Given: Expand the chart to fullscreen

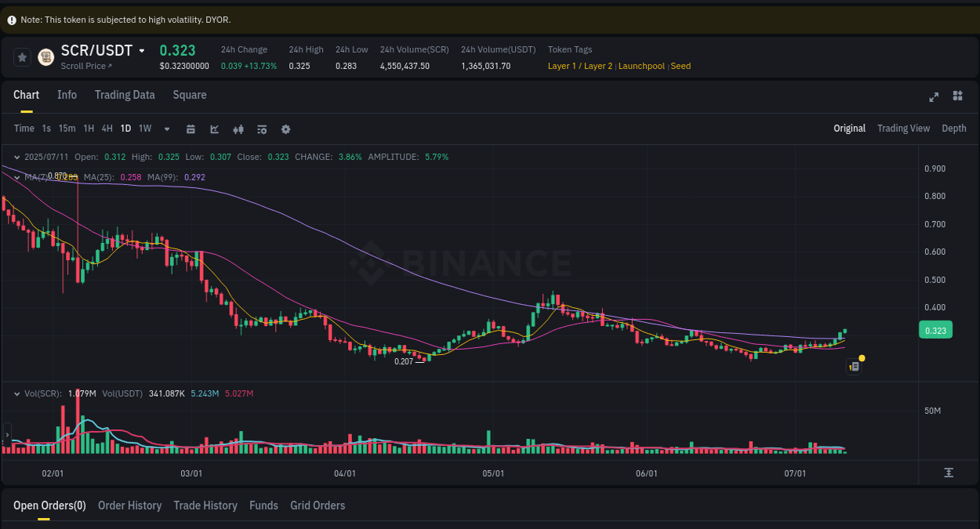Looking at the screenshot, I should click(x=934, y=96).
